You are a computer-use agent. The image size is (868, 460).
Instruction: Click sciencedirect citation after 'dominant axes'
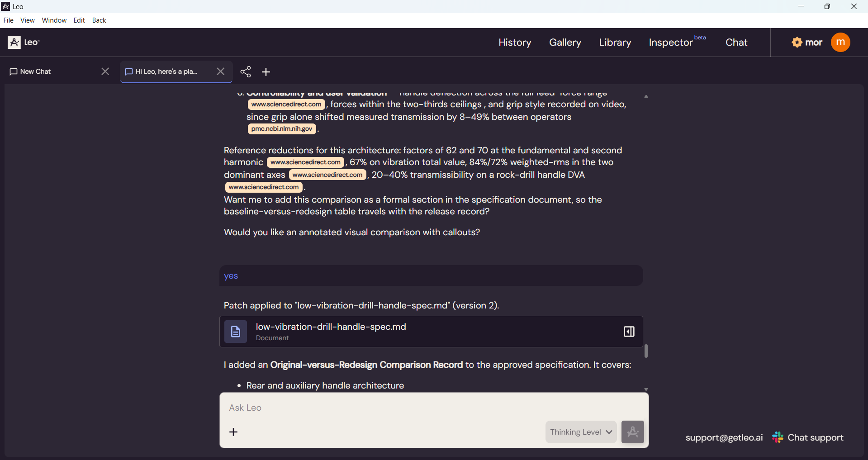tap(327, 175)
